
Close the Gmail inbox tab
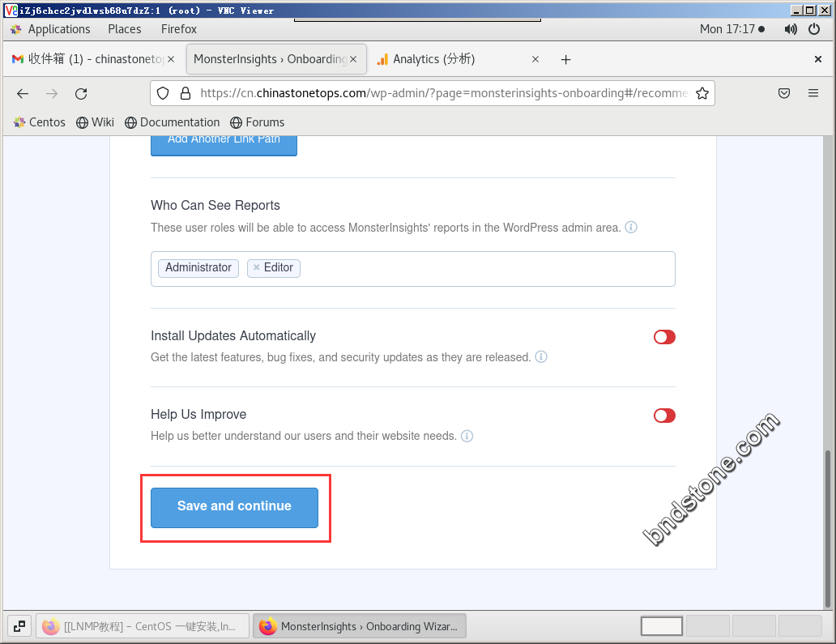pos(171,59)
